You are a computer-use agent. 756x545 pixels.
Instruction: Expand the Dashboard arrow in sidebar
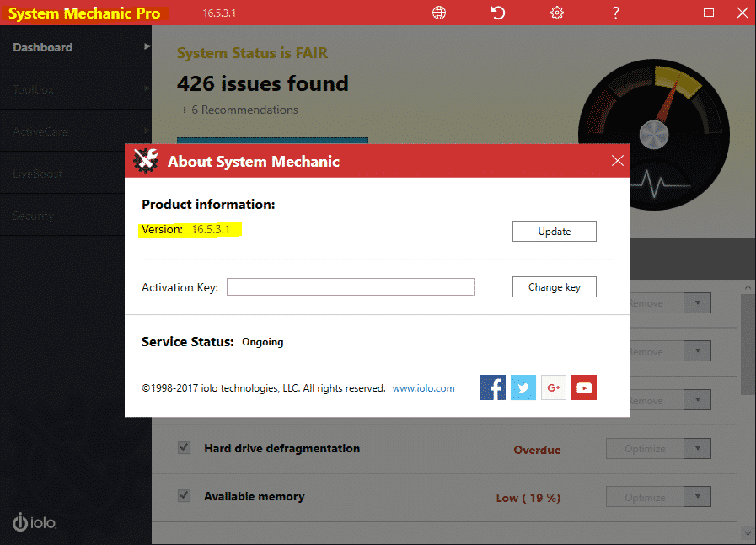tap(147, 46)
